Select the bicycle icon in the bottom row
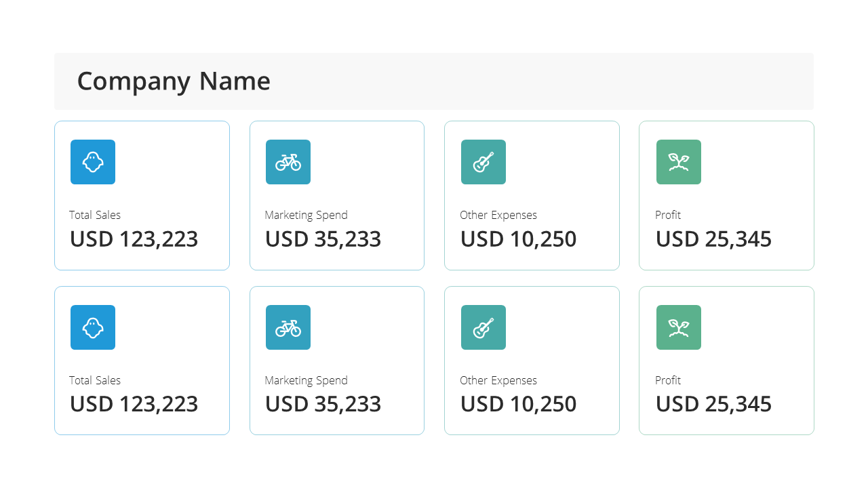Image resolution: width=868 pixels, height=488 pixels. (288, 327)
